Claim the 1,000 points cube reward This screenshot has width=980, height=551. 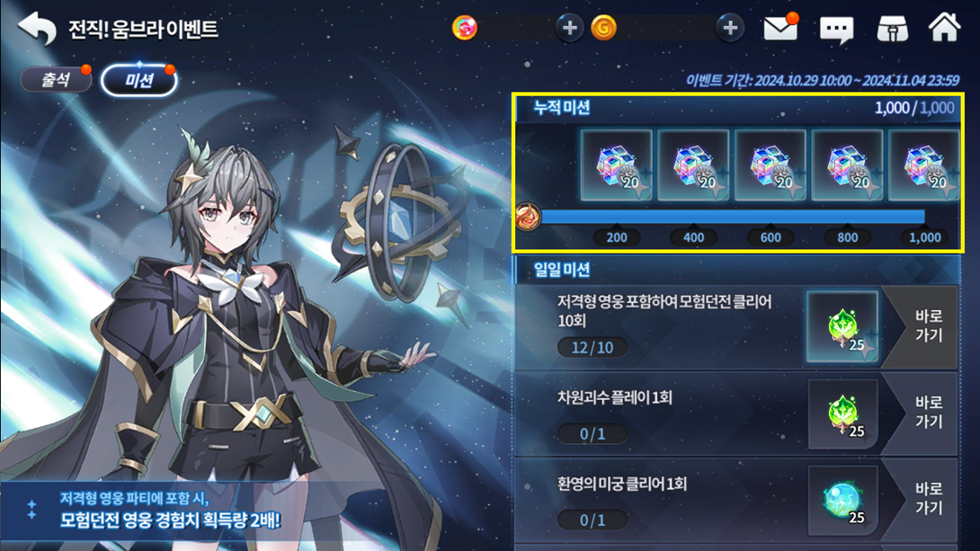coord(923,165)
